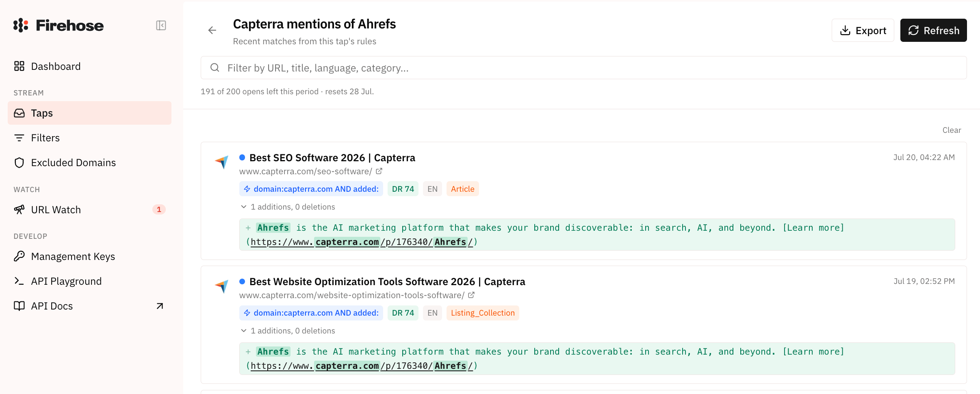
Task: Open Capterra Ahrefs link in Website Optimization diff
Action: point(362,366)
